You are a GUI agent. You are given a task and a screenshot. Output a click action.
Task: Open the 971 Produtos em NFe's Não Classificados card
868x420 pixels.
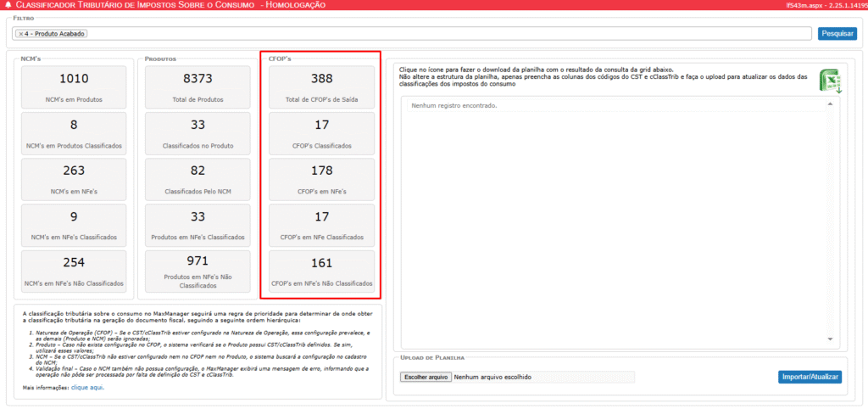tap(198, 271)
